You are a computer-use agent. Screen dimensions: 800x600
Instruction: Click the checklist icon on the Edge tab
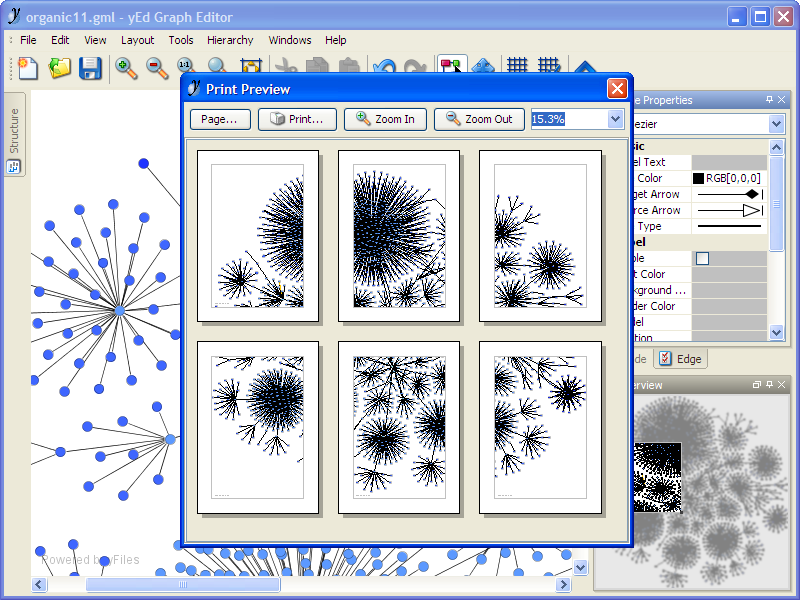665,359
